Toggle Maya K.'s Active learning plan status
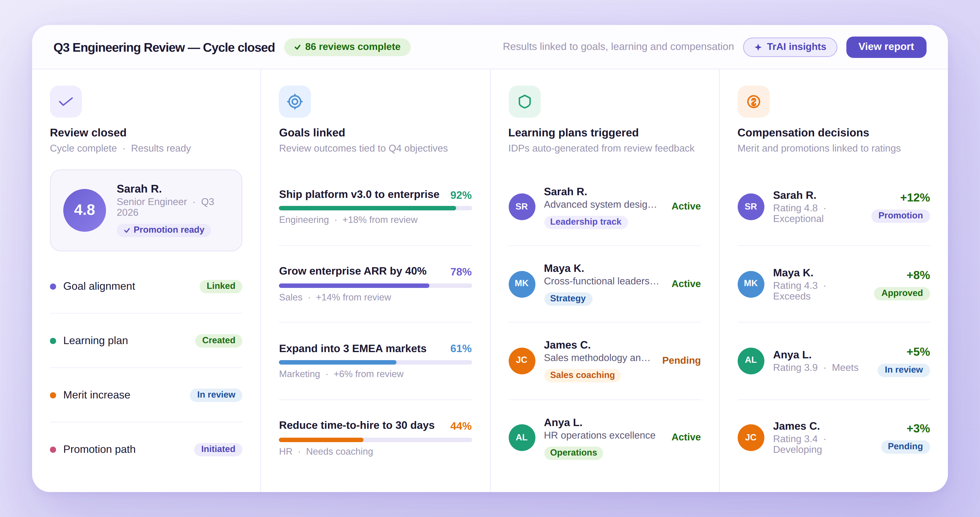Viewport: 980px width, 517px height. point(686,284)
